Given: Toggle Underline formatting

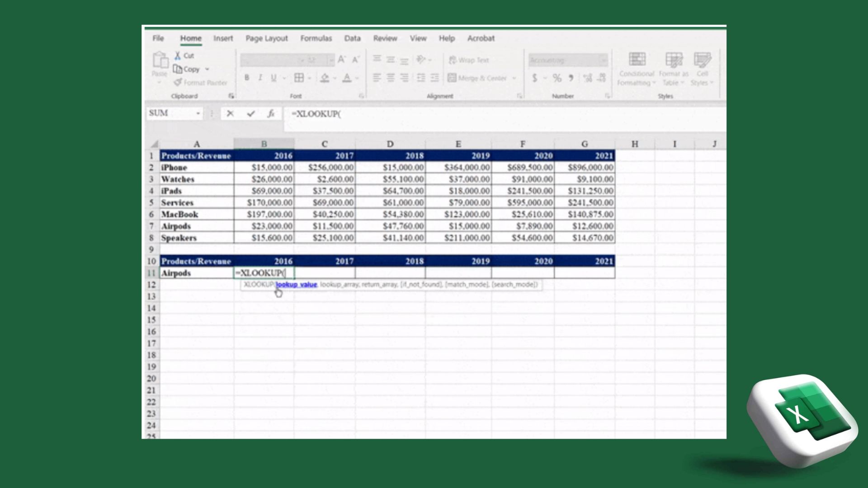Looking at the screenshot, I should [274, 78].
